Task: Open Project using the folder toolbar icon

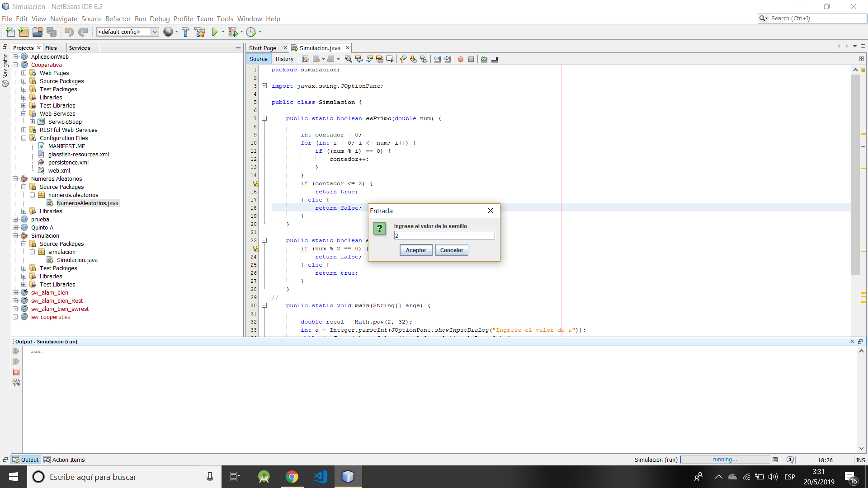Action: pyautogui.click(x=37, y=32)
